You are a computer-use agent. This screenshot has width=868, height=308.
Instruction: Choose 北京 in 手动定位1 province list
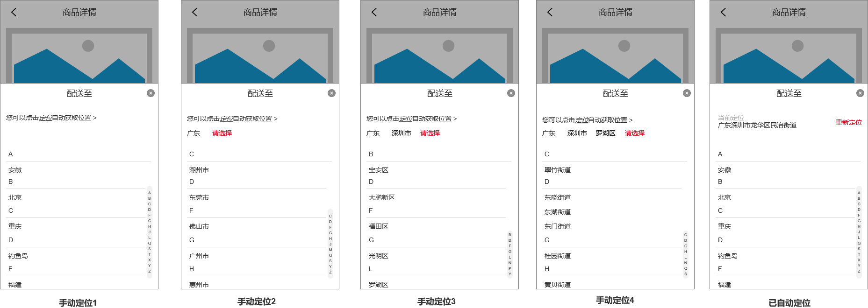pos(15,197)
